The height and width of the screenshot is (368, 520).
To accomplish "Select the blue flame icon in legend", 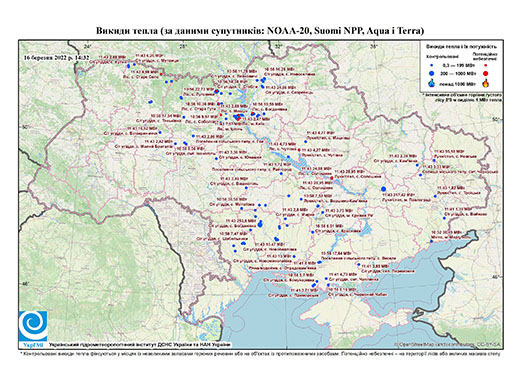I will [432, 83].
